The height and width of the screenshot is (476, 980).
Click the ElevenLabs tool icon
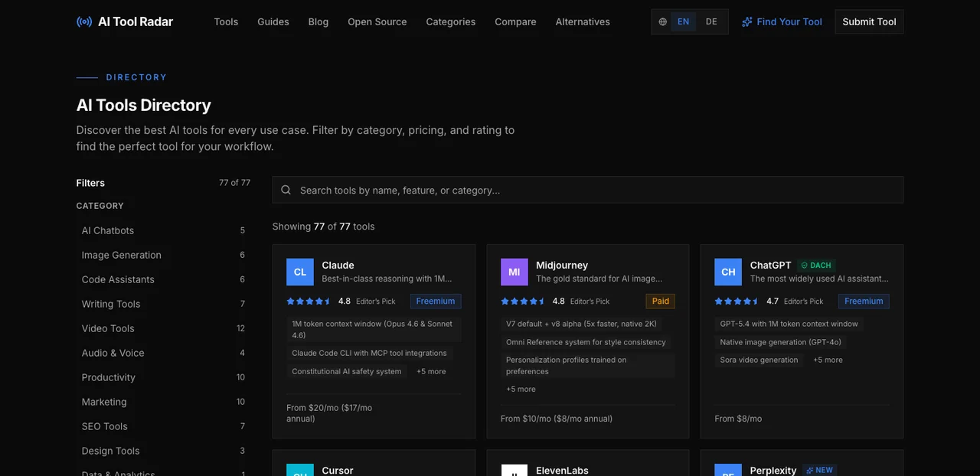[x=514, y=471]
